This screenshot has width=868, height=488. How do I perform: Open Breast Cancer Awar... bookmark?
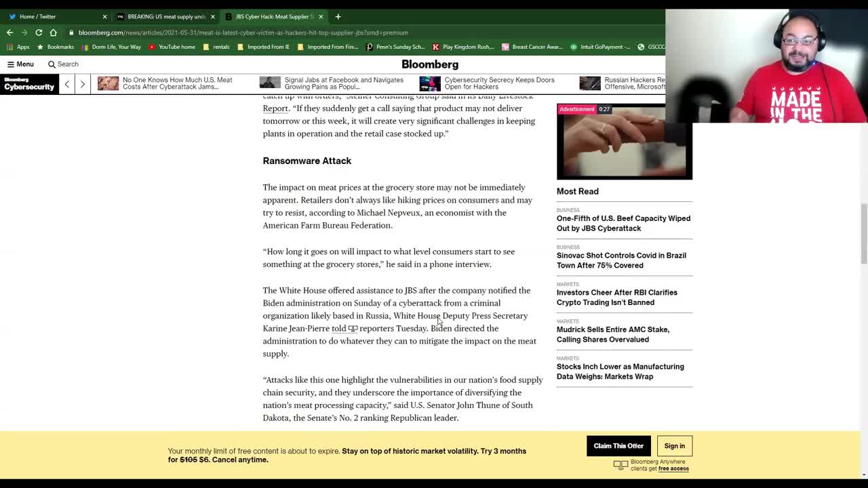tap(532, 47)
